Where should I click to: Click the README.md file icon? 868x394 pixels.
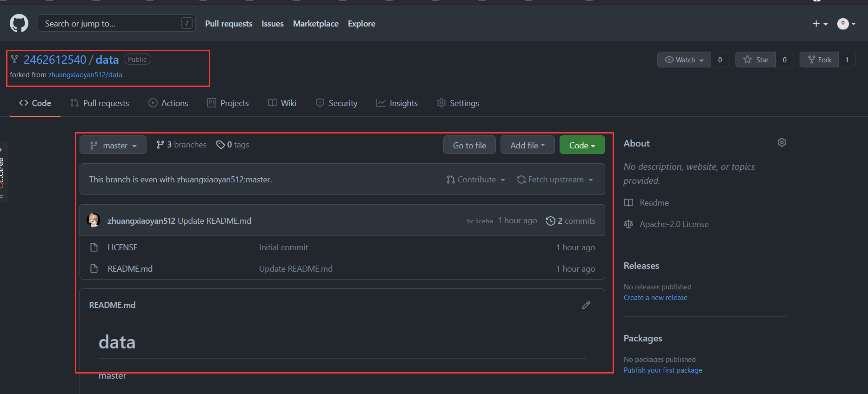point(94,269)
